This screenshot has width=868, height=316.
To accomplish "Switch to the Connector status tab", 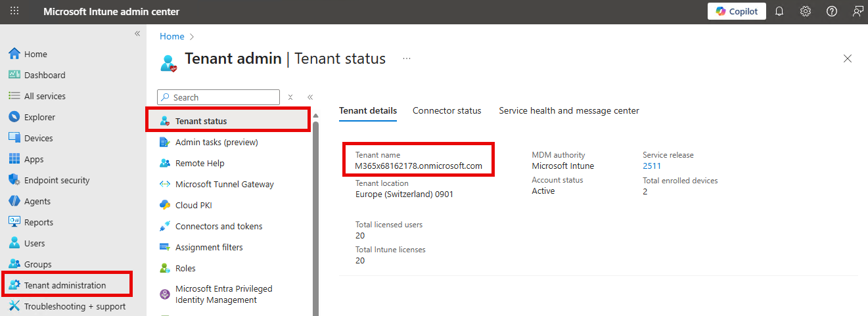I will coord(447,110).
